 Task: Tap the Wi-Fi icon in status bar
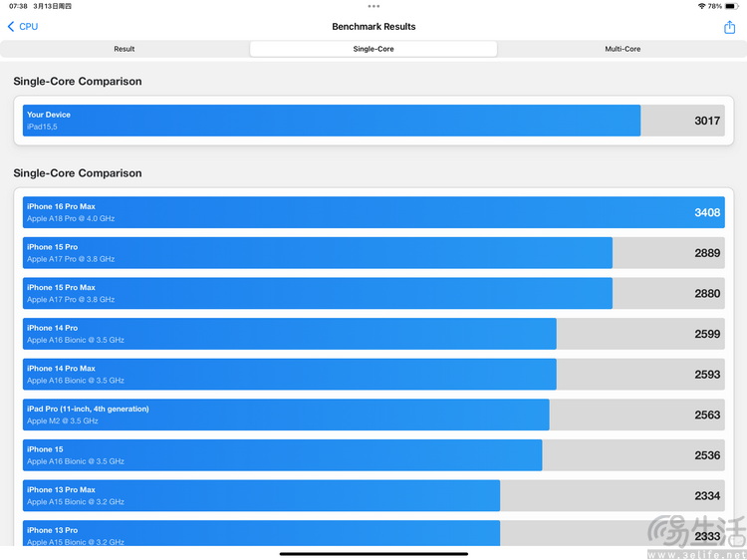coord(701,6)
